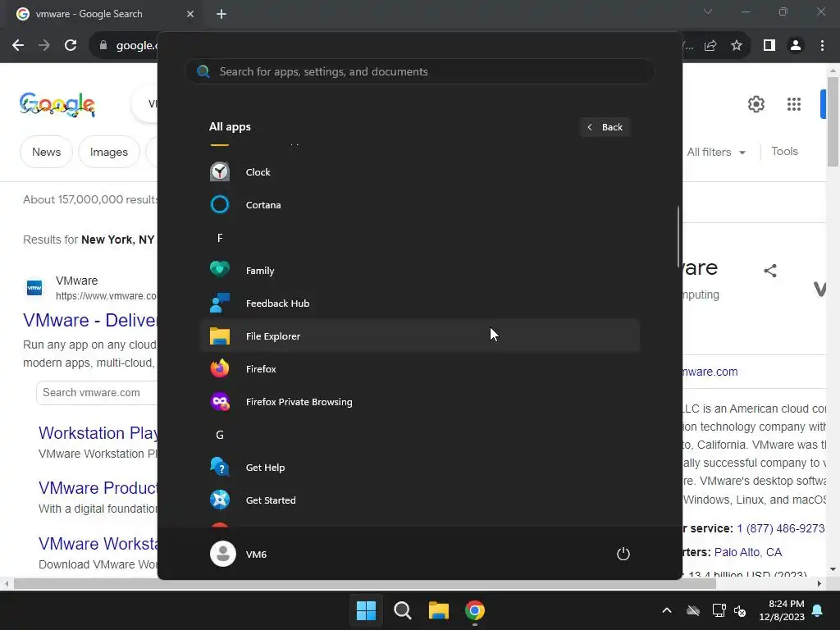
Task: Click the Google logo
Action: tap(57, 104)
